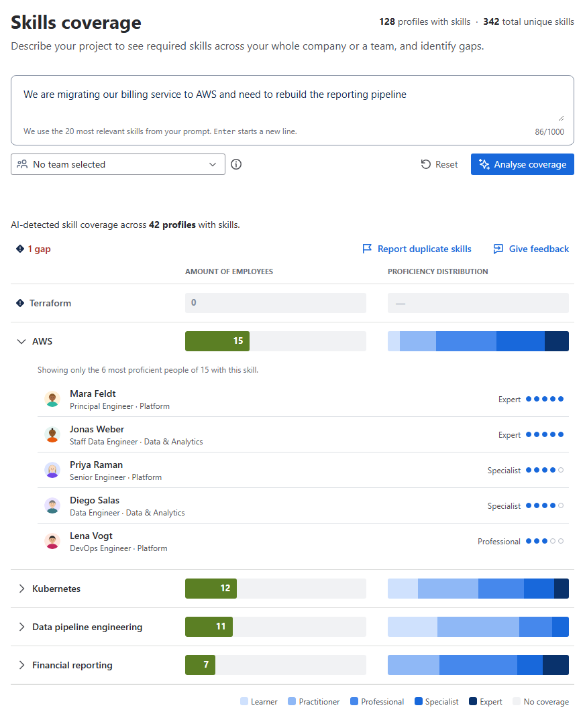Reset the project description
The height and width of the screenshot is (728, 585).
439,164
